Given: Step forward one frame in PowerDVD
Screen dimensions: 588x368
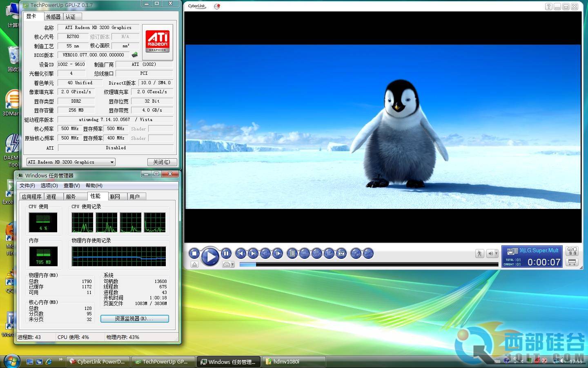Looking at the screenshot, I should tap(278, 254).
